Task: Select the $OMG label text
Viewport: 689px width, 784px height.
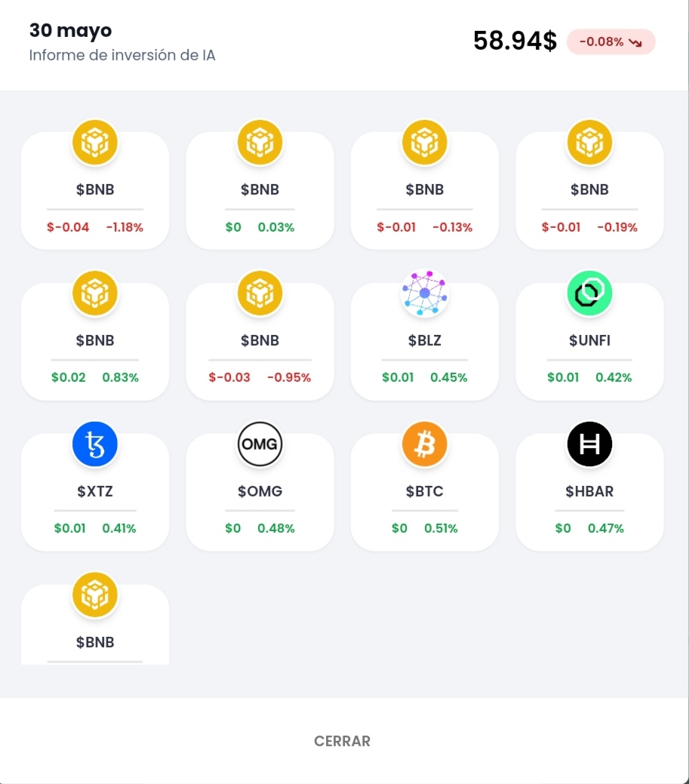Action: tap(260, 491)
